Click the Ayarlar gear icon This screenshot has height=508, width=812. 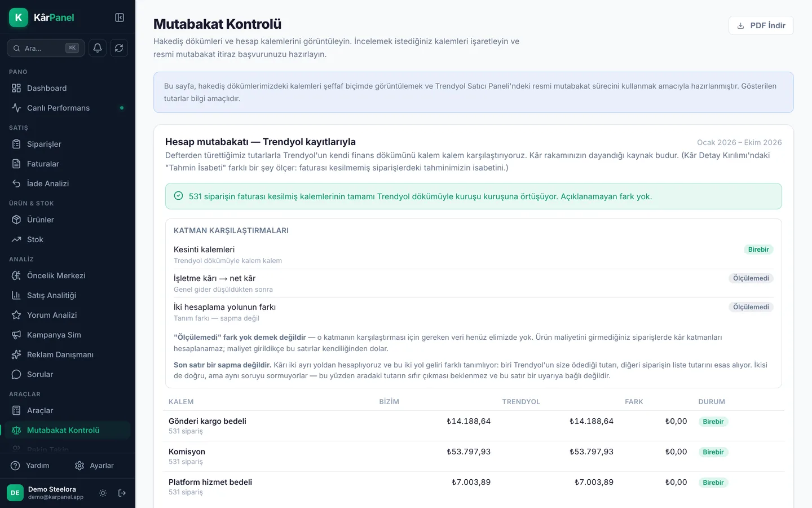pos(80,466)
